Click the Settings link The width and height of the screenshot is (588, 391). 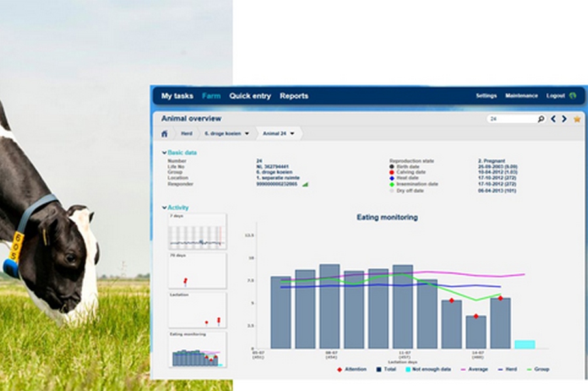(486, 96)
